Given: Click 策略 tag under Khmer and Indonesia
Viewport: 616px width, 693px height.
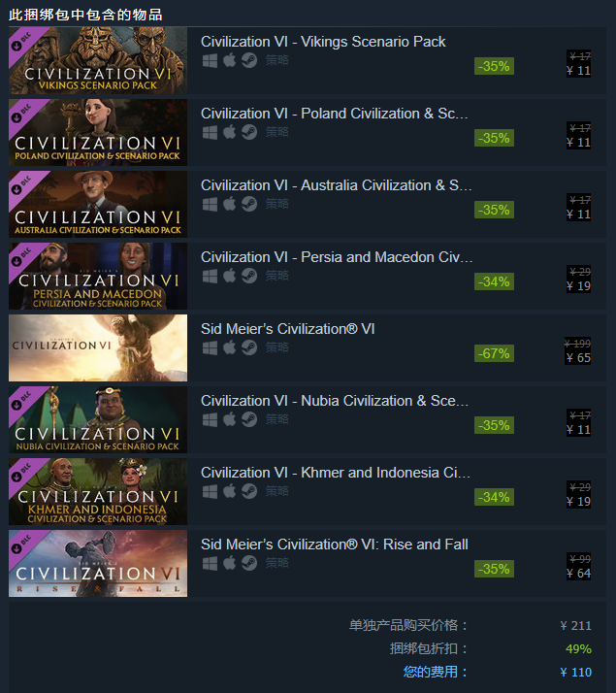Looking at the screenshot, I should (276, 491).
